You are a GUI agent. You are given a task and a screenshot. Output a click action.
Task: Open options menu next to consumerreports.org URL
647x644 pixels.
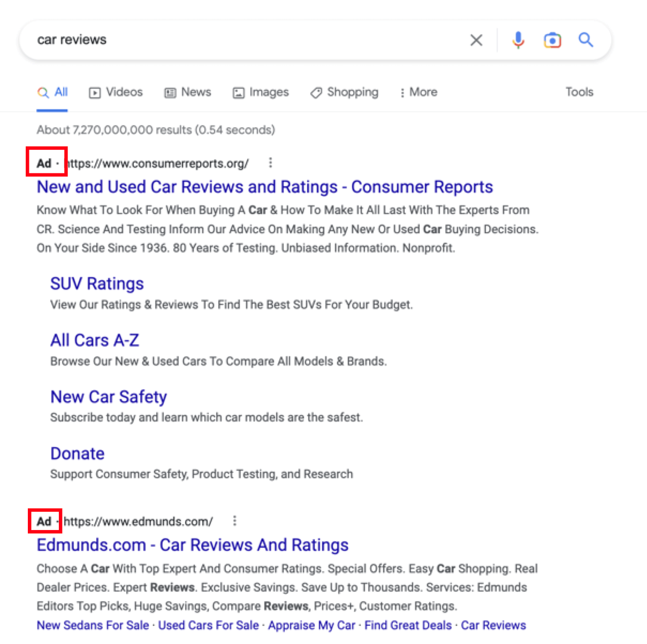coord(270,163)
